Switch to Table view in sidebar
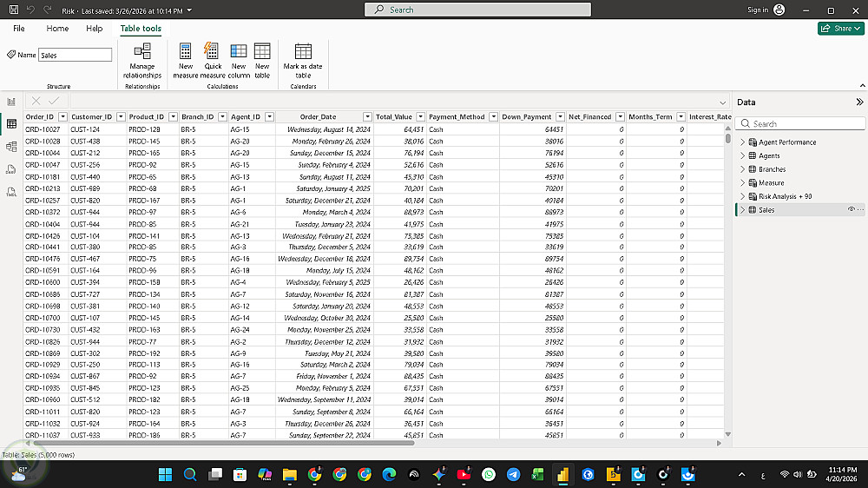The width and height of the screenshot is (868, 488). [11, 124]
